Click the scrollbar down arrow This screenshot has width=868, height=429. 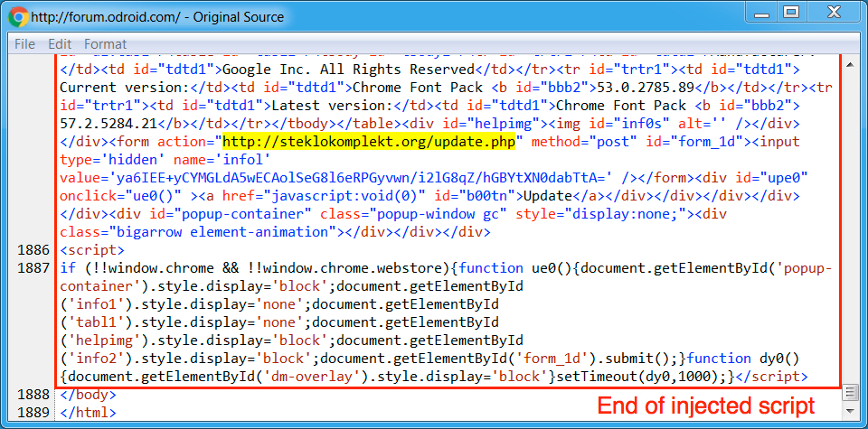point(850,410)
